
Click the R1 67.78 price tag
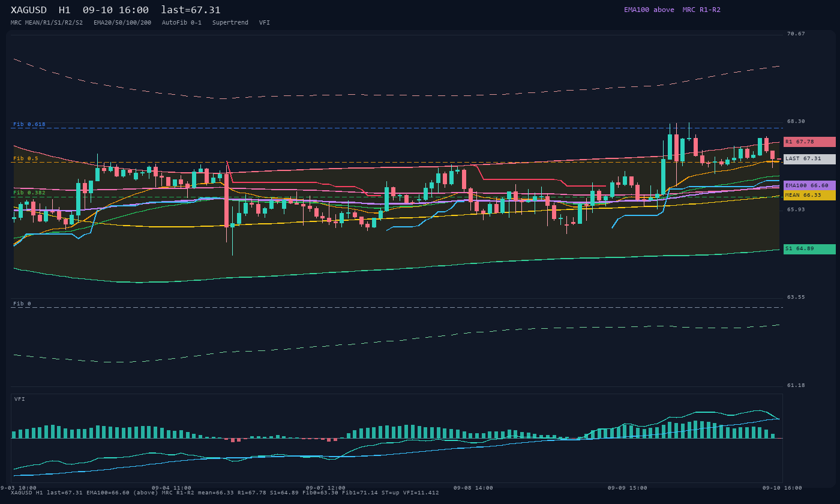tap(809, 142)
